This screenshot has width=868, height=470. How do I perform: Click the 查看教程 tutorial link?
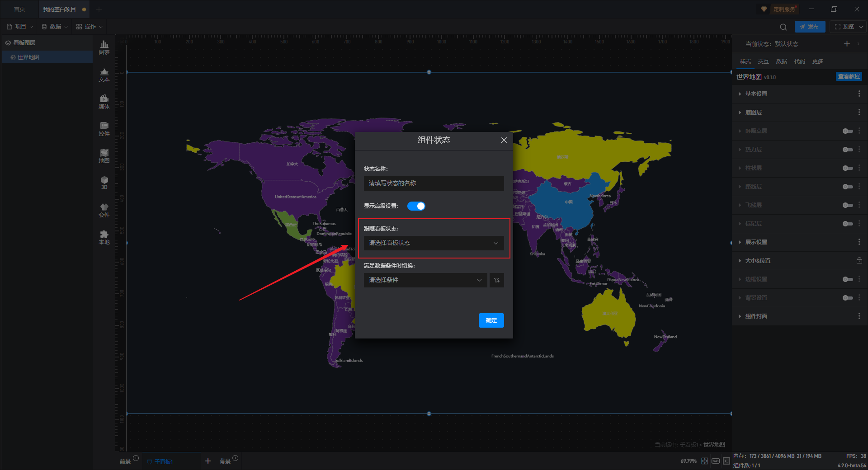click(x=849, y=77)
